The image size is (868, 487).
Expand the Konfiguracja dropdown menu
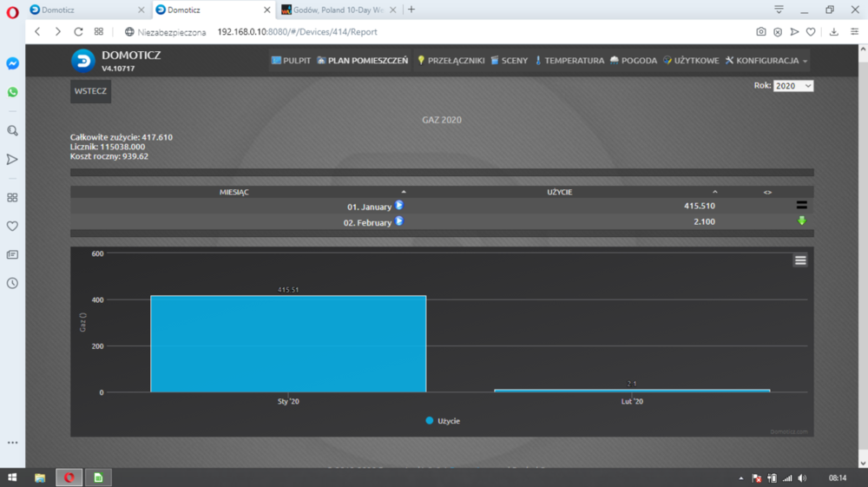click(766, 61)
